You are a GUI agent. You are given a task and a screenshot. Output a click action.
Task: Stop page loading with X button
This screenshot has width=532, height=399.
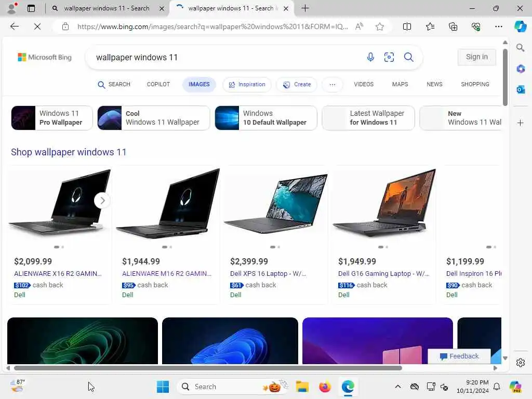click(37, 26)
